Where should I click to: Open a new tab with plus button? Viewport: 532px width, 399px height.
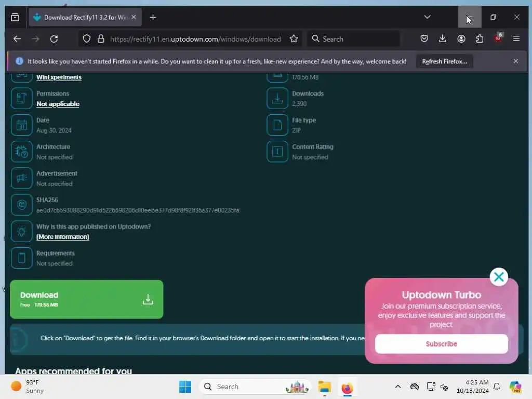[x=153, y=17]
